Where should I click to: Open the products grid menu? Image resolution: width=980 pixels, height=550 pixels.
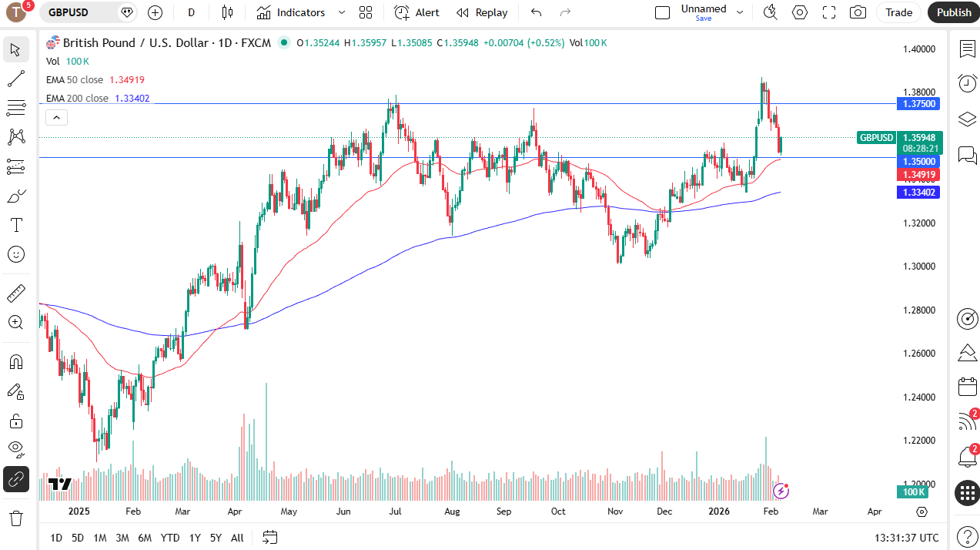tap(967, 493)
